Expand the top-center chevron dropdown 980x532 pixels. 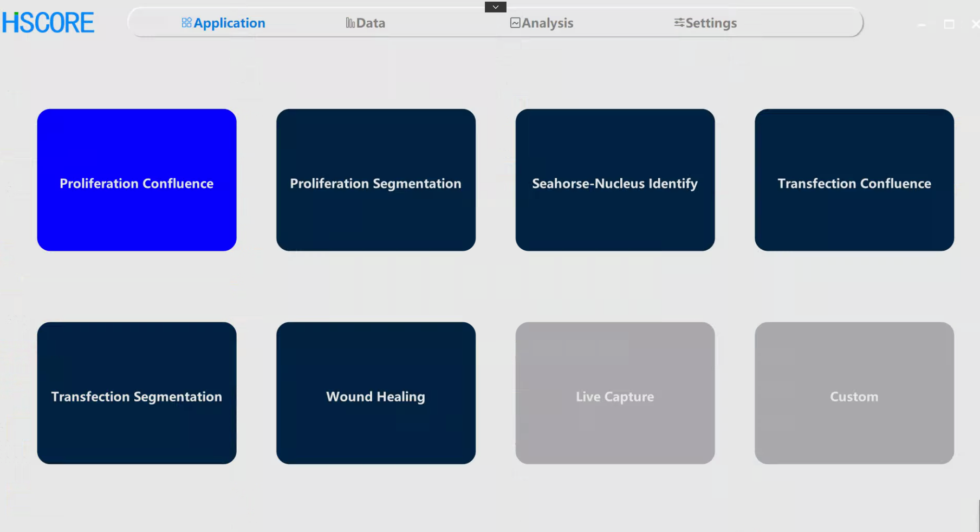pos(495,7)
